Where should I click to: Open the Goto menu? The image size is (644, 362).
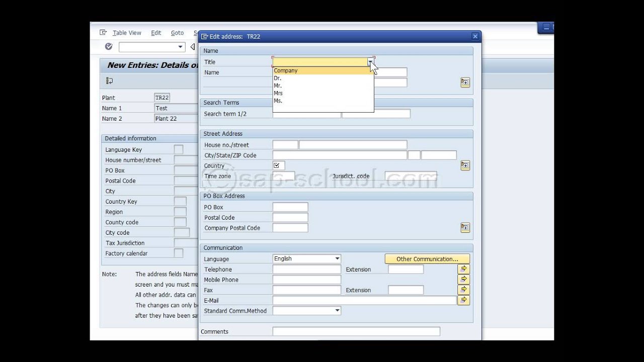pyautogui.click(x=177, y=33)
